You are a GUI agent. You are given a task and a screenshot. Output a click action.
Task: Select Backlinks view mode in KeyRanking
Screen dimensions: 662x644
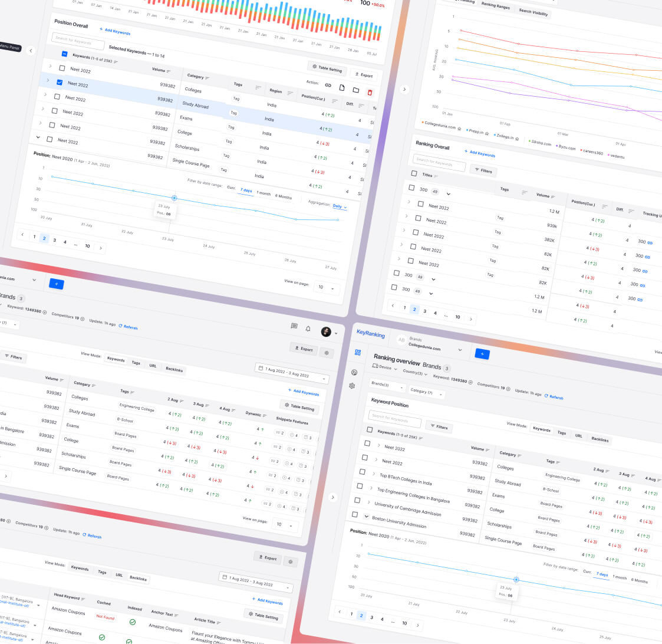click(x=600, y=439)
